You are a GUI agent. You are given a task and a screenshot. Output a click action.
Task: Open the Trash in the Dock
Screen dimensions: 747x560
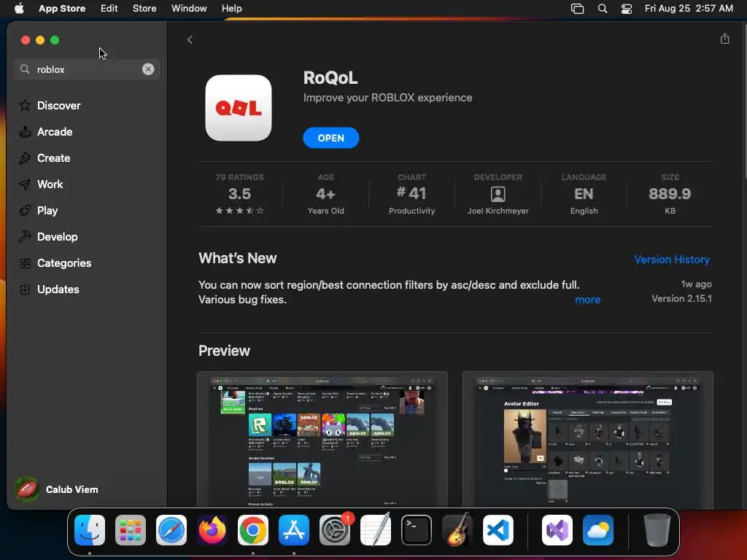[x=657, y=530]
